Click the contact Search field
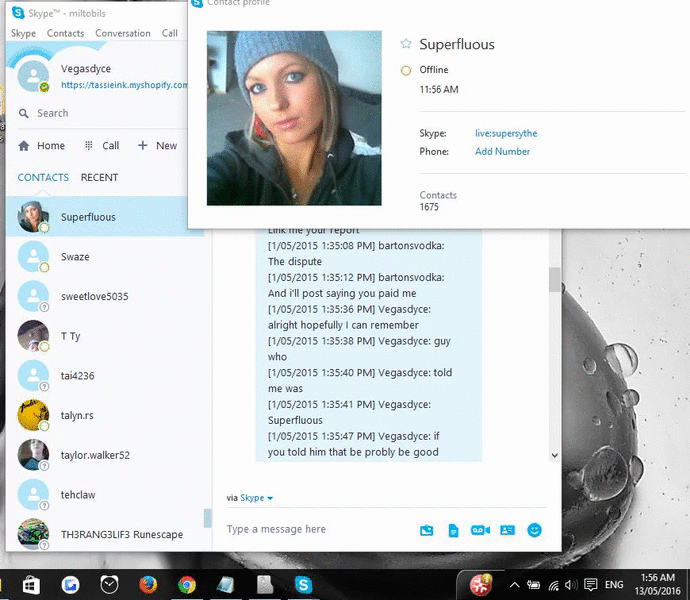Screen dimensions: 690x600 click(101, 114)
